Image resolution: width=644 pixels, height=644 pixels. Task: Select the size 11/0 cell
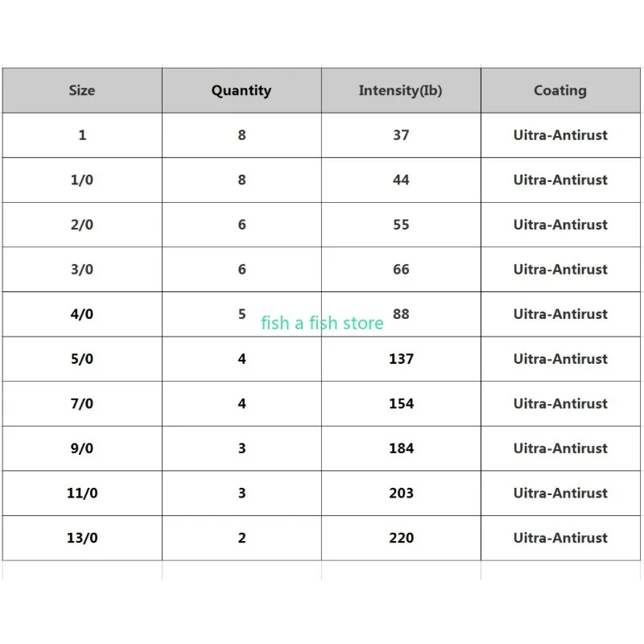pyautogui.click(x=81, y=493)
